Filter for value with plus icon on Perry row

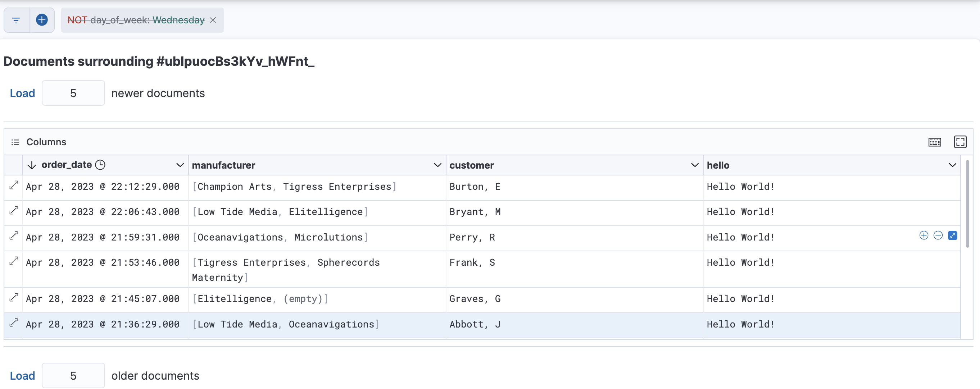(x=924, y=235)
